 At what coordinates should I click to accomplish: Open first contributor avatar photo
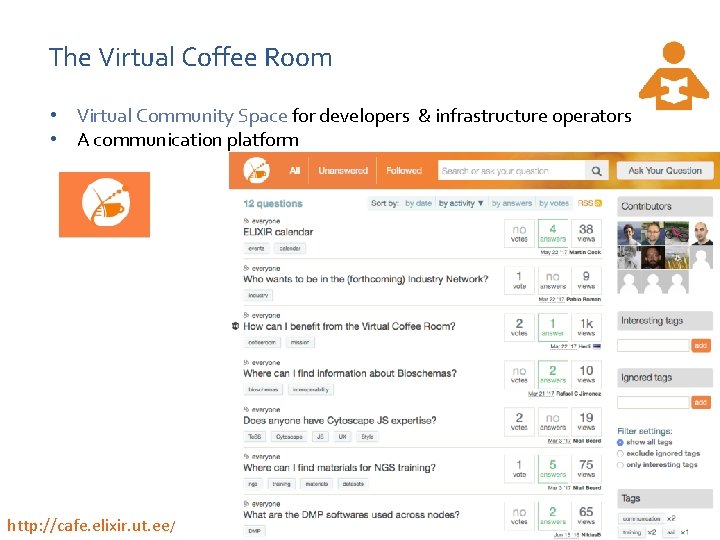629,233
